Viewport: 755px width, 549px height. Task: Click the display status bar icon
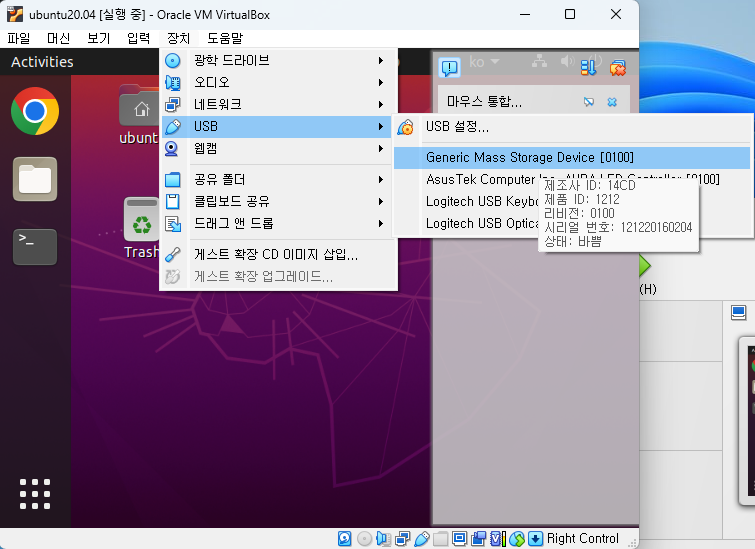[460, 538]
